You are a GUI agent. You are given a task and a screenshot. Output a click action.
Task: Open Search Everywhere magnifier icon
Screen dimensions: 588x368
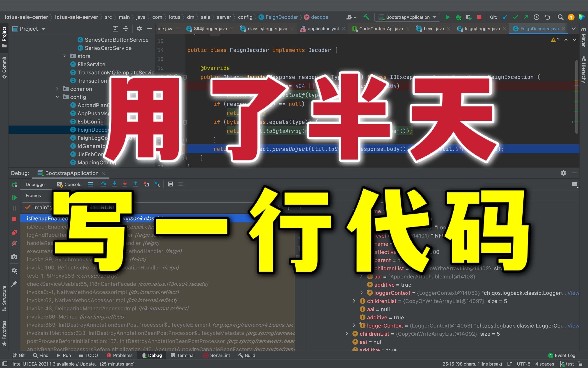560,17
